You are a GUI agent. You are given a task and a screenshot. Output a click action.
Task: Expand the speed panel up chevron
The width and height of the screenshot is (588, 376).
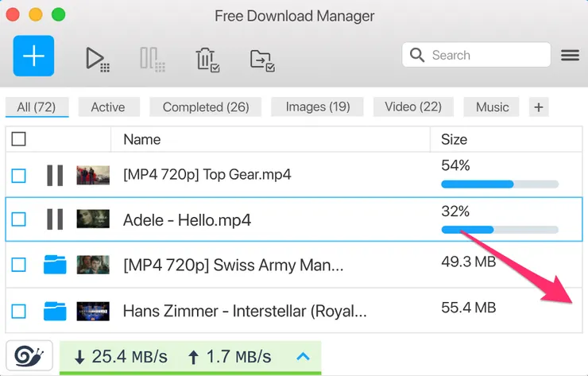pyautogui.click(x=303, y=356)
